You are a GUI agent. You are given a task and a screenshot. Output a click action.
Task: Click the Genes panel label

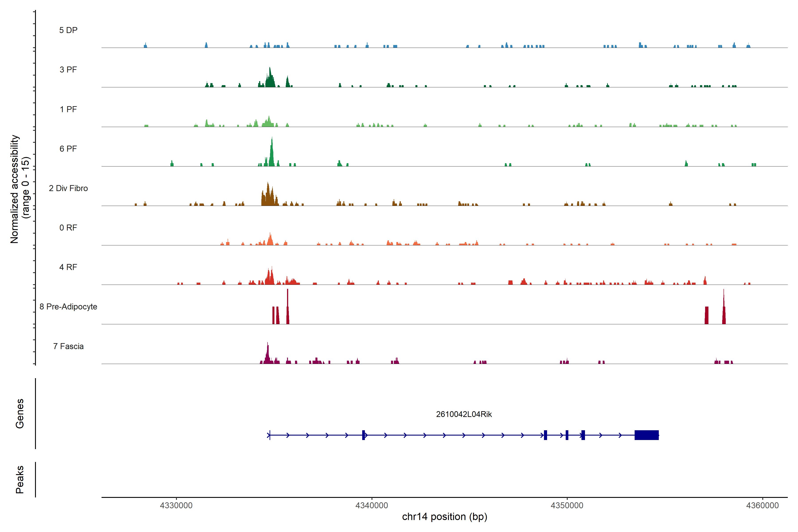(x=20, y=414)
